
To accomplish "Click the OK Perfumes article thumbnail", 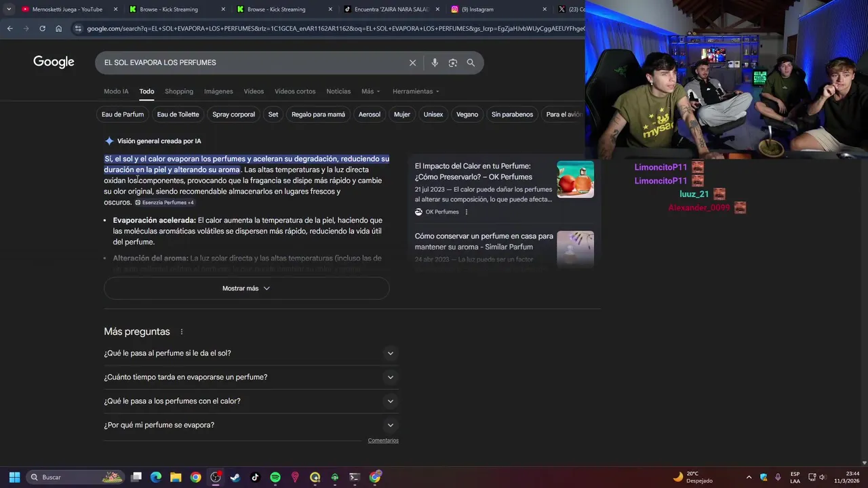I will point(575,180).
